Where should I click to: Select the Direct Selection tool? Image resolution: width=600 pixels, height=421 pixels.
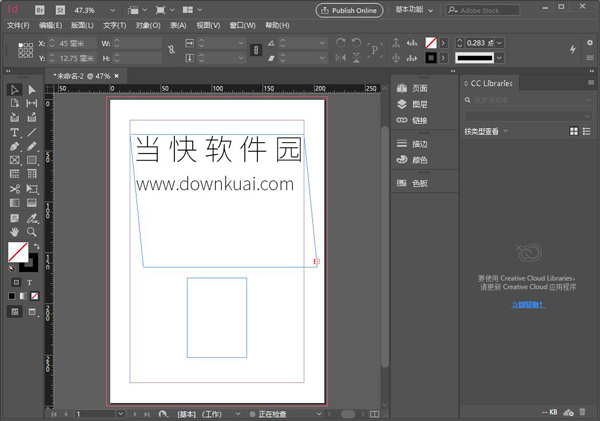point(32,90)
